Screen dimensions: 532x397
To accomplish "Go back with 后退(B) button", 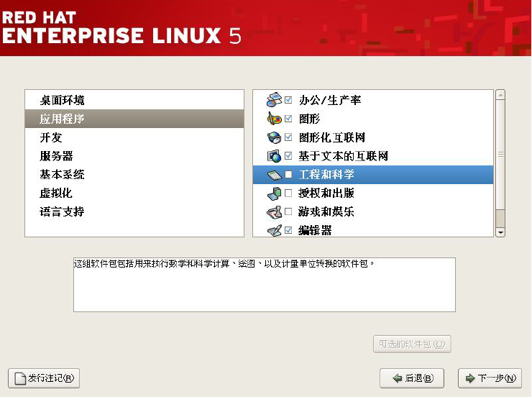I will coord(412,378).
